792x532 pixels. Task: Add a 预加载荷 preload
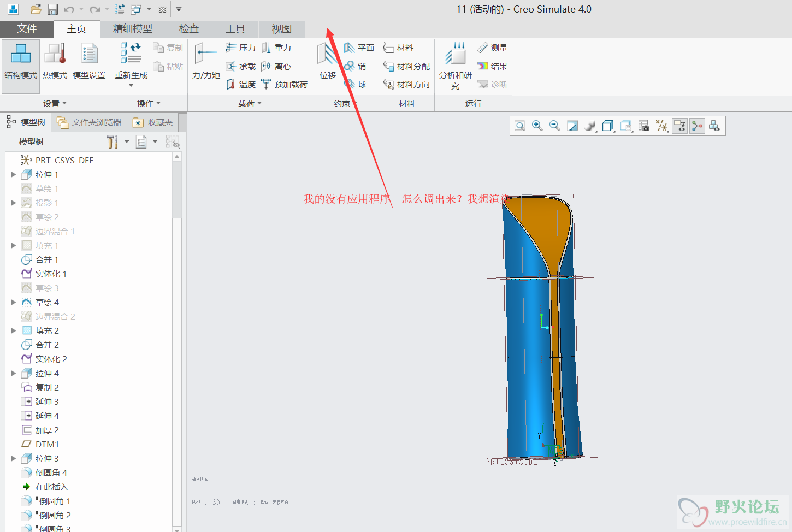284,84
